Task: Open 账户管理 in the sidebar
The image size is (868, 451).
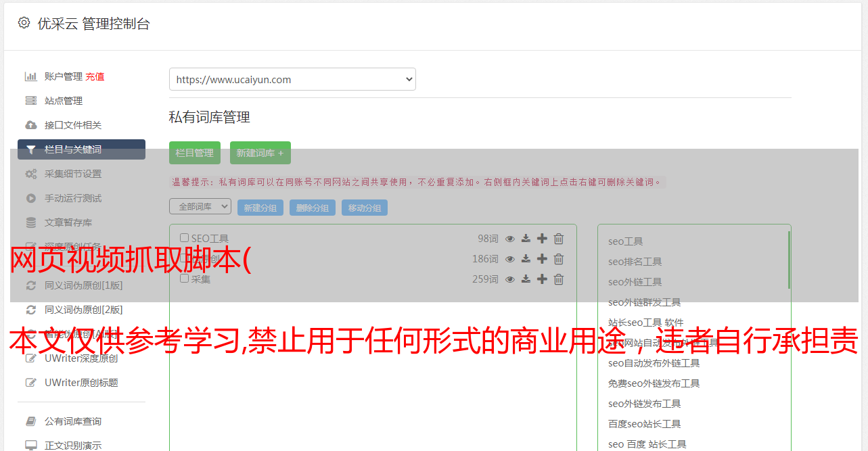Action: tap(63, 76)
